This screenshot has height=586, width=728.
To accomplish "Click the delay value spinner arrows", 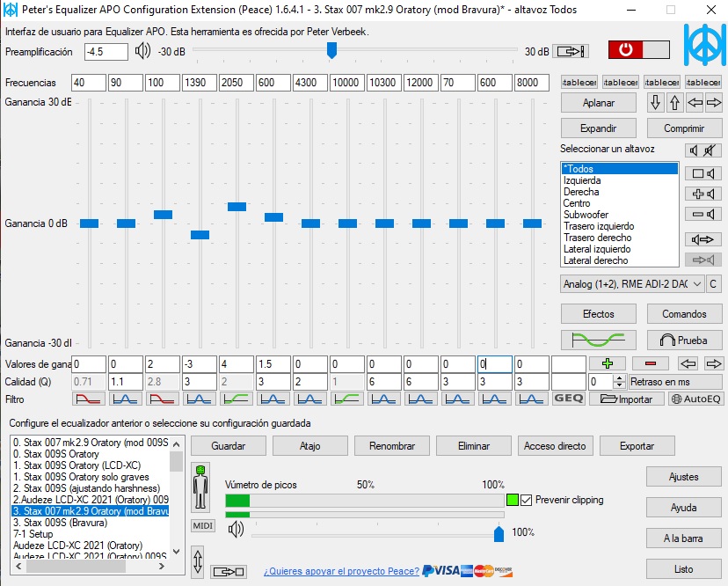I will tap(619, 382).
